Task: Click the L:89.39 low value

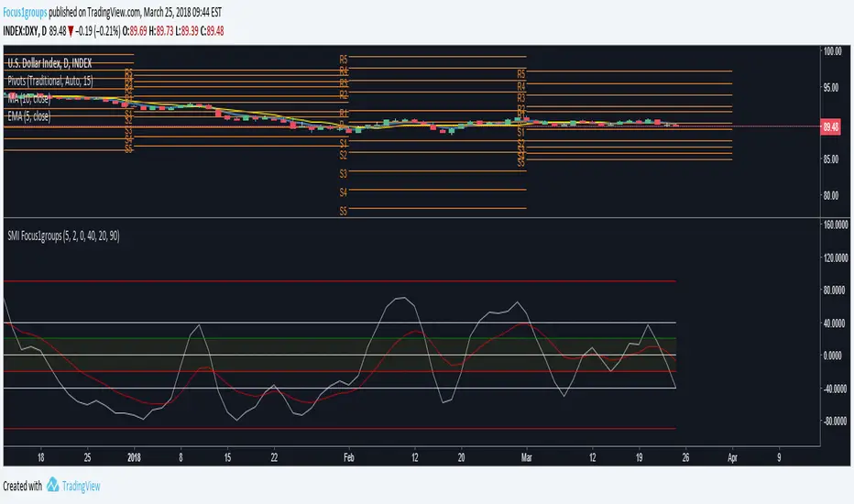Action: click(x=187, y=31)
